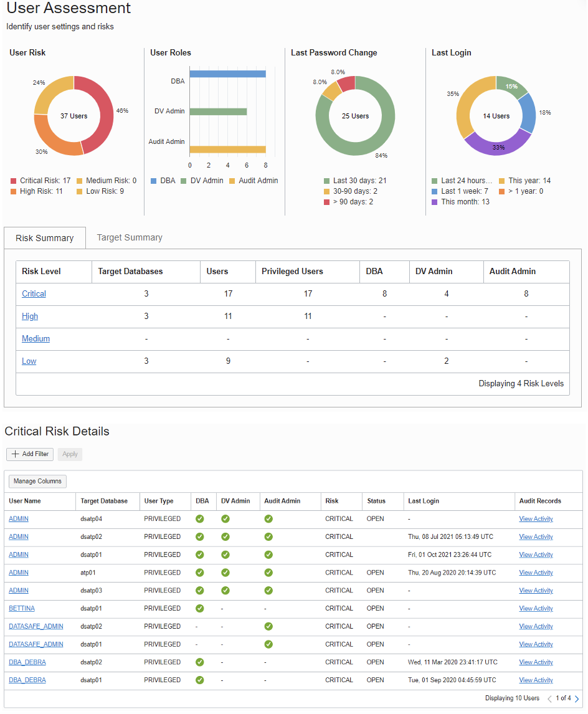Click the yellow Audit Admin bar in chart
Image resolution: width=588 pixels, height=714 pixels.
227,150
